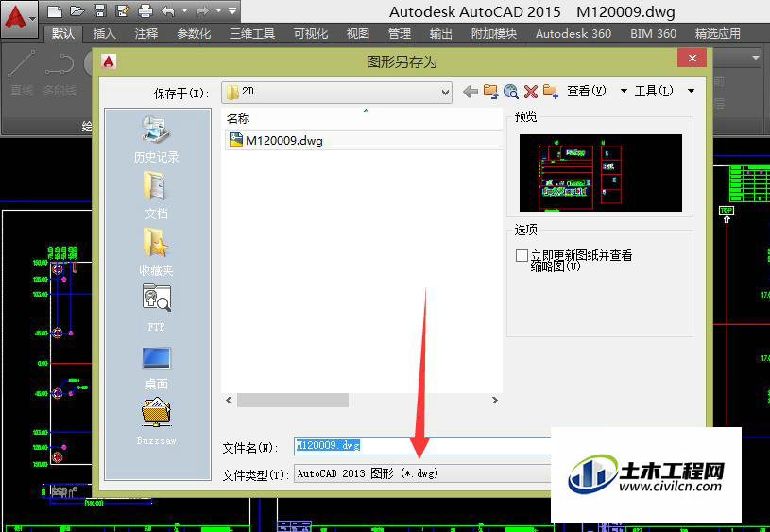770x532 pixels.
Task: Click the back arrow icon in save dialog
Action: [x=471, y=92]
